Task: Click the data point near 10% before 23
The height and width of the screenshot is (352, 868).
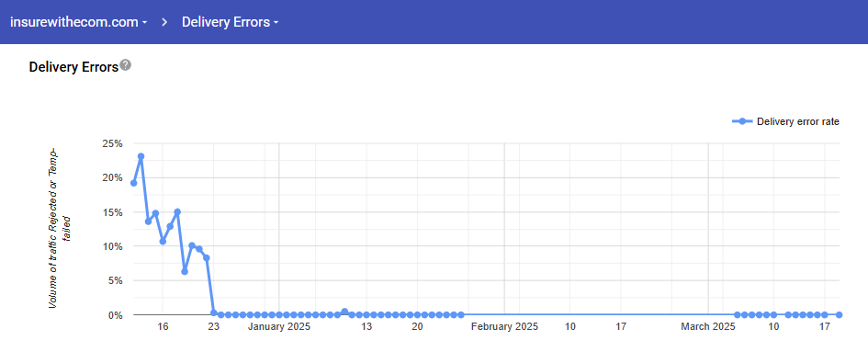Action: tap(192, 245)
